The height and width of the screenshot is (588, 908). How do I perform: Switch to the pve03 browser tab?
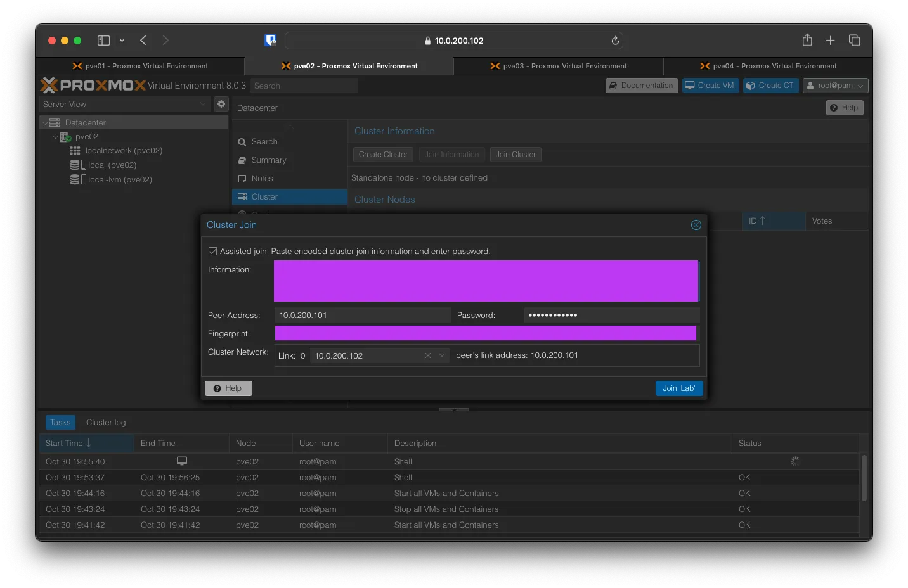click(559, 66)
